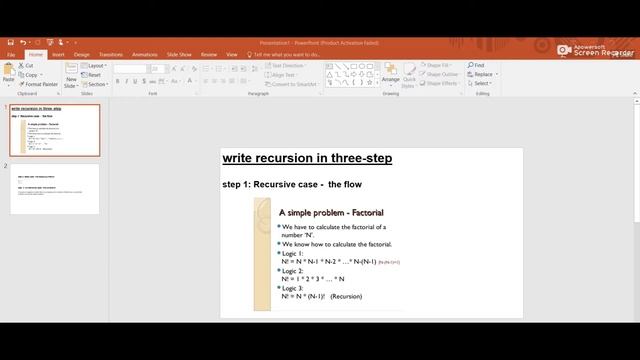Open the font name combo box
The image size is (640, 360).
(x=131, y=69)
